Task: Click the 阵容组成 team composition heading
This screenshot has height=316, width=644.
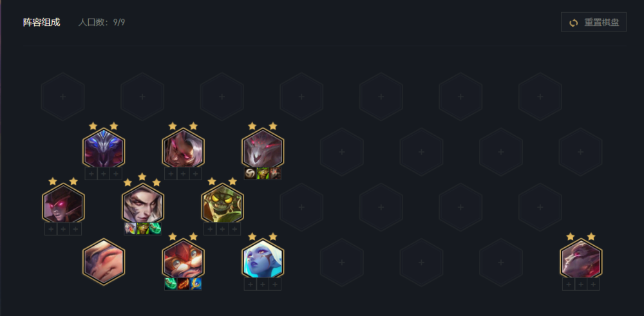Action: point(41,22)
